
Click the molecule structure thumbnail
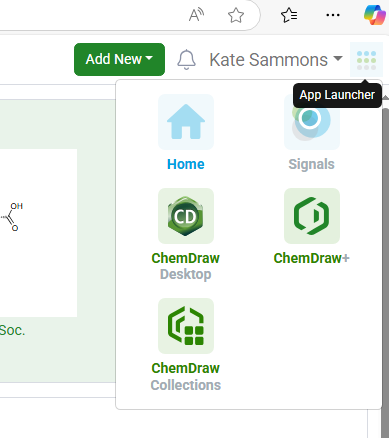coord(38,233)
